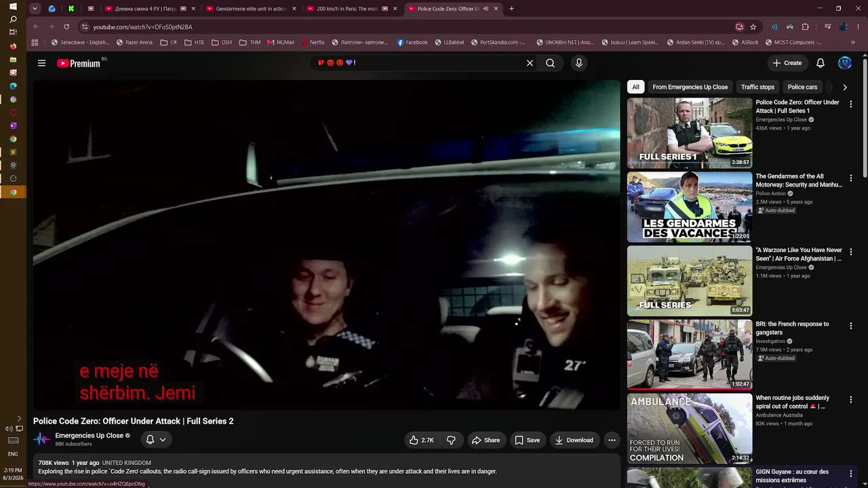Select the All filter chip
The width and height of the screenshot is (868, 488).
635,87
